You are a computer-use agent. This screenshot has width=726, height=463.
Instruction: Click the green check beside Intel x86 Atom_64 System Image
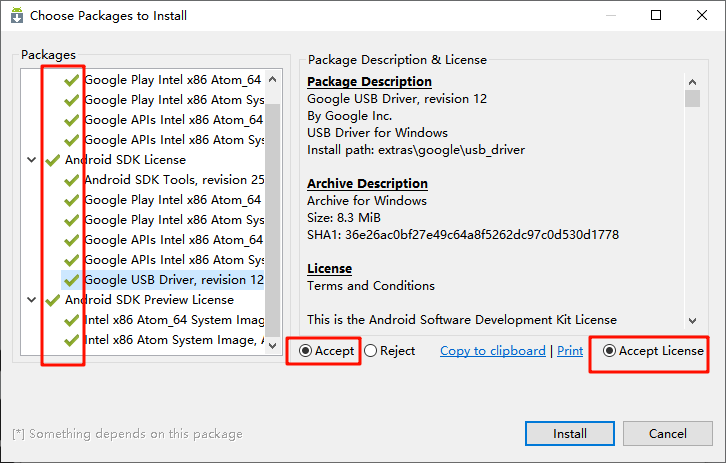click(x=71, y=320)
